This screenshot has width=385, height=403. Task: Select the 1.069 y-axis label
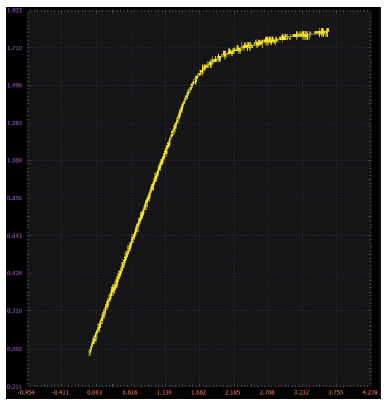click(14, 160)
